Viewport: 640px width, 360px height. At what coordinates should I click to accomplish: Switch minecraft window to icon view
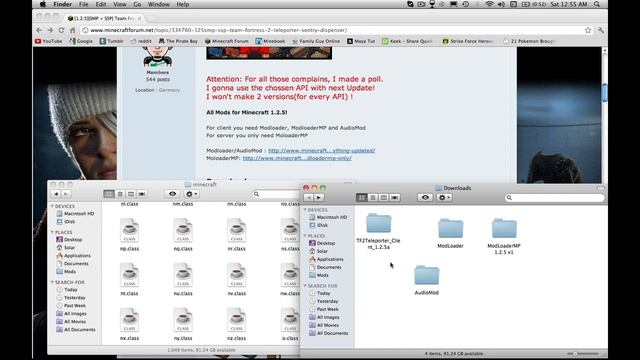click(109, 194)
